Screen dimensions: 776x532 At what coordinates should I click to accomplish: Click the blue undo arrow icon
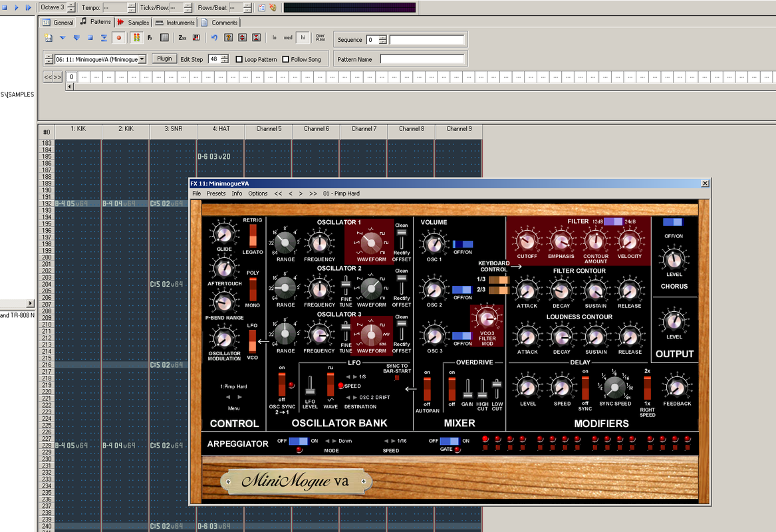pyautogui.click(x=214, y=38)
